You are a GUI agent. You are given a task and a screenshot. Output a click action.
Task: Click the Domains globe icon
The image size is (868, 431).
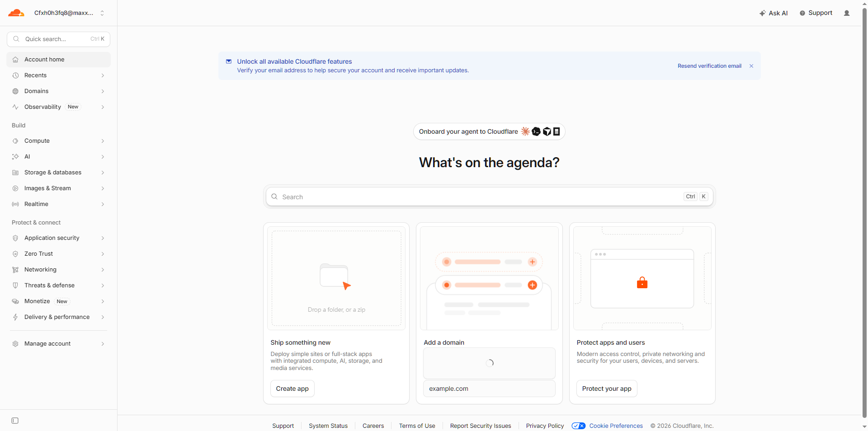pyautogui.click(x=15, y=91)
